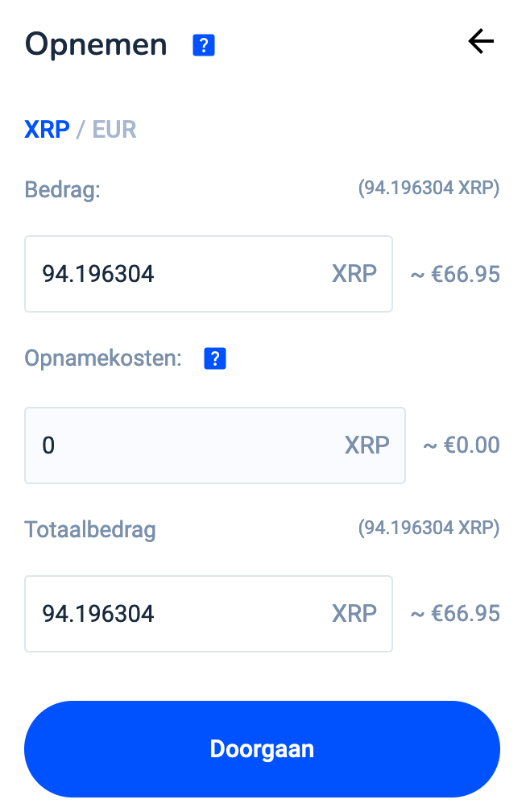Click the XRP label in the Totaalbedrag field
This screenshot has height=812, width=530.
354,614
